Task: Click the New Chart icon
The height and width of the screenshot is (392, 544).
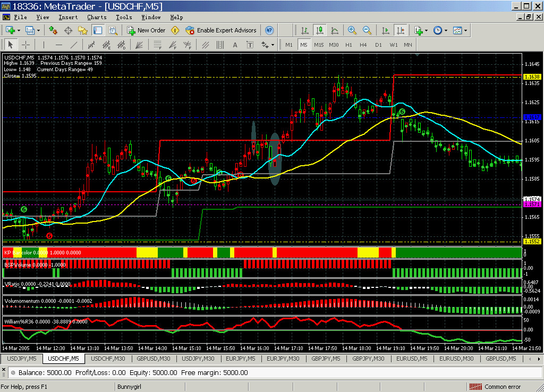Action: tap(10, 30)
